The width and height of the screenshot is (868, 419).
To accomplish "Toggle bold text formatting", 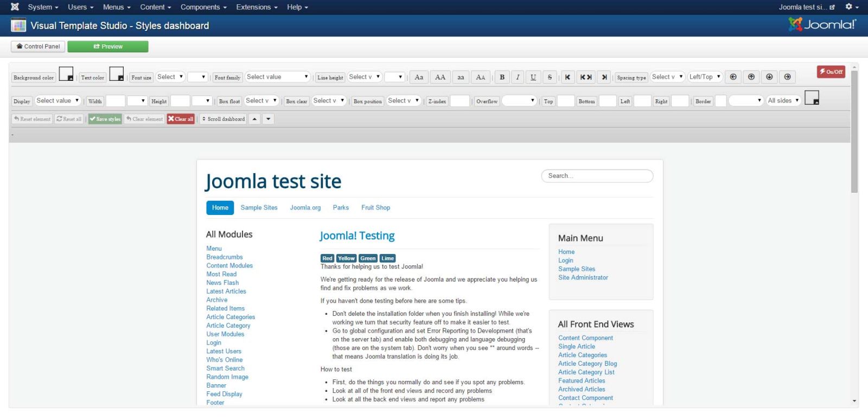I will pyautogui.click(x=502, y=77).
